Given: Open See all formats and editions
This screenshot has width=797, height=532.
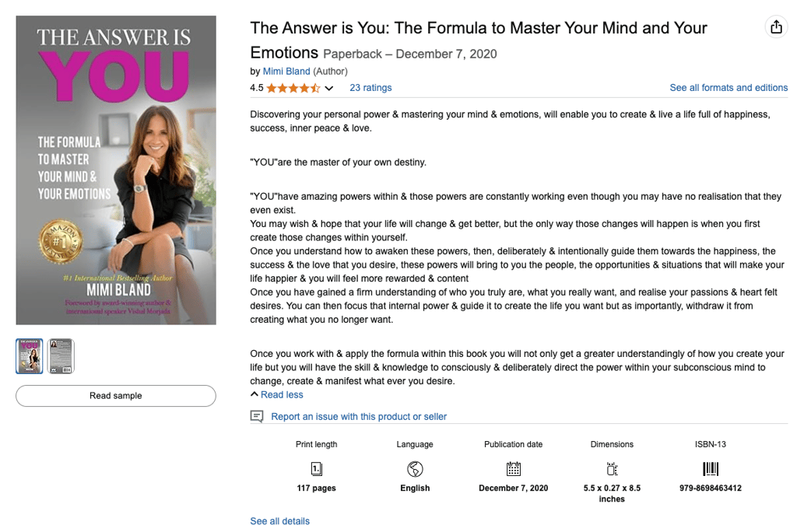Looking at the screenshot, I should point(729,87).
